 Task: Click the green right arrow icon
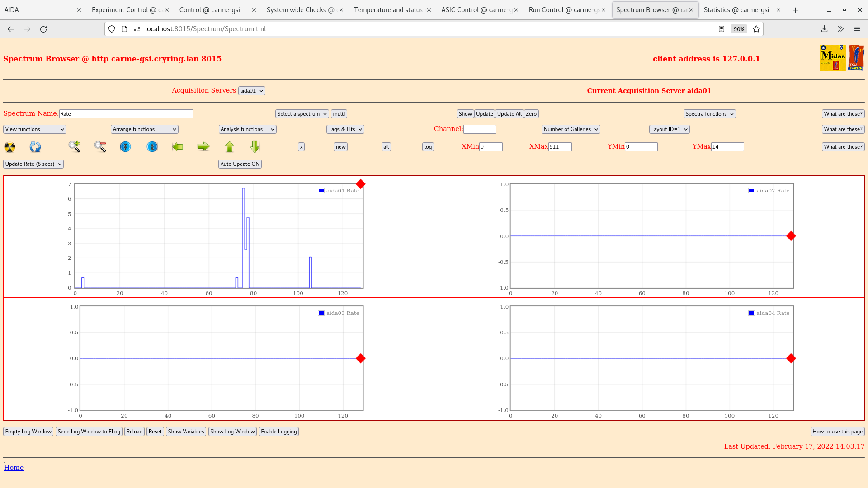[x=203, y=146]
